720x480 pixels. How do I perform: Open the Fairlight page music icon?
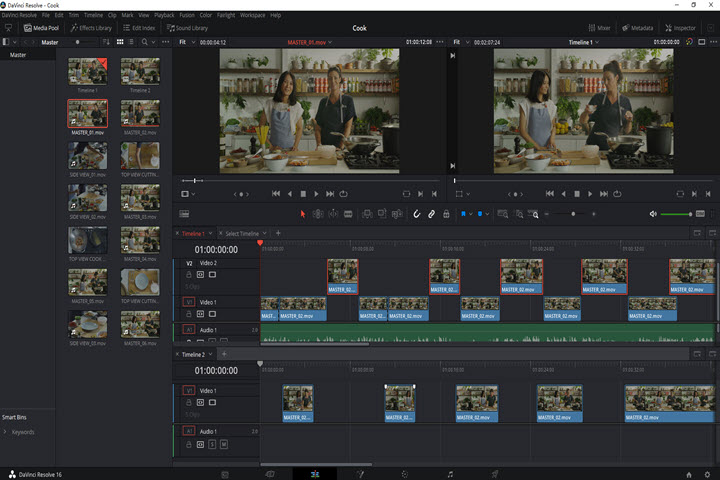tap(450, 473)
